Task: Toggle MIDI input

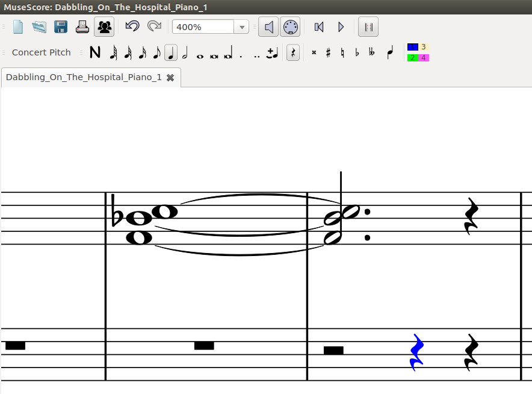Action: pyautogui.click(x=290, y=27)
